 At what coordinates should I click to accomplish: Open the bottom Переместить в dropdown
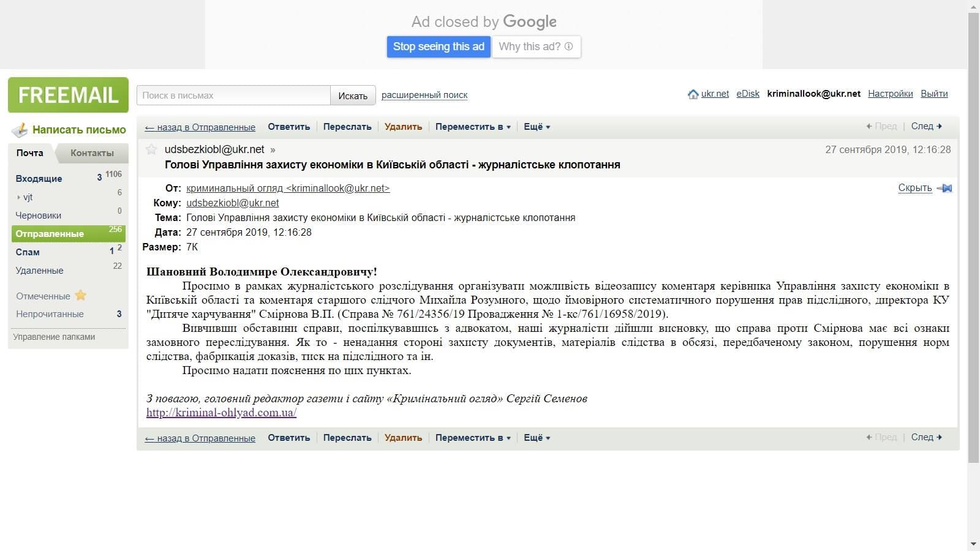click(473, 438)
